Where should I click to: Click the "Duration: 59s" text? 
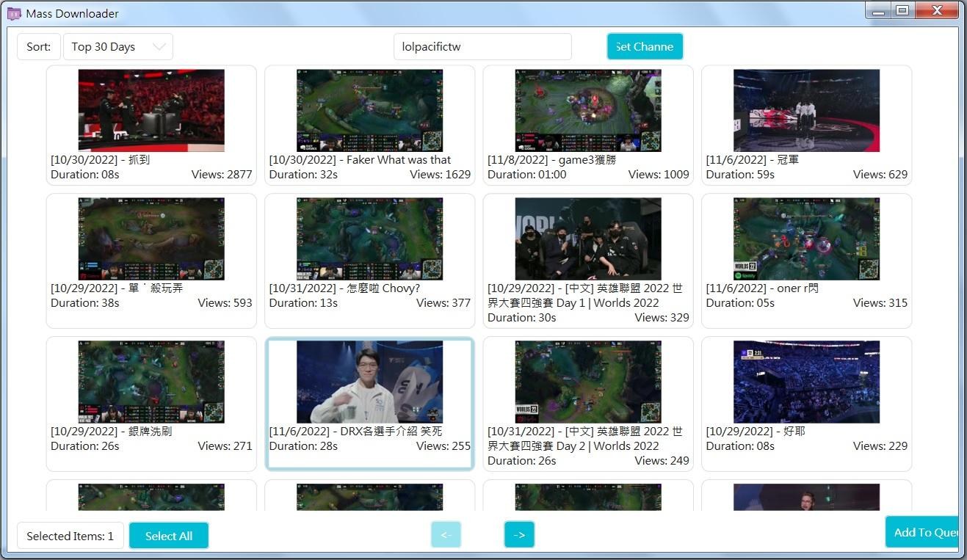click(740, 175)
